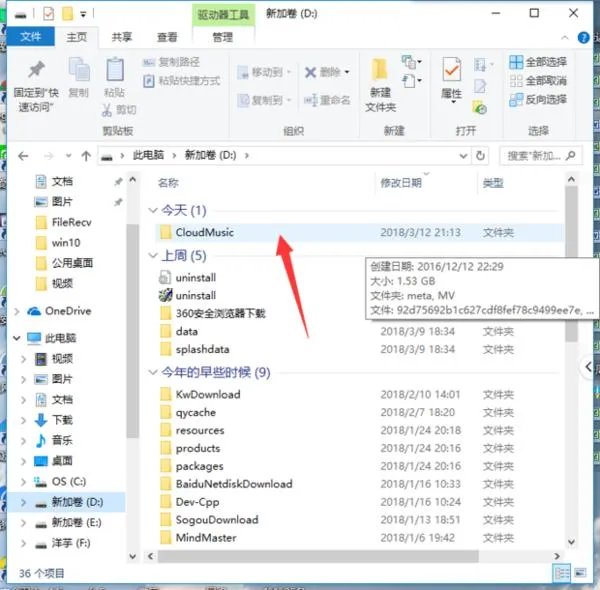Image resolution: width=600 pixels, height=590 pixels.
Task: Sort by the 修改日期 column header
Action: coord(401,183)
